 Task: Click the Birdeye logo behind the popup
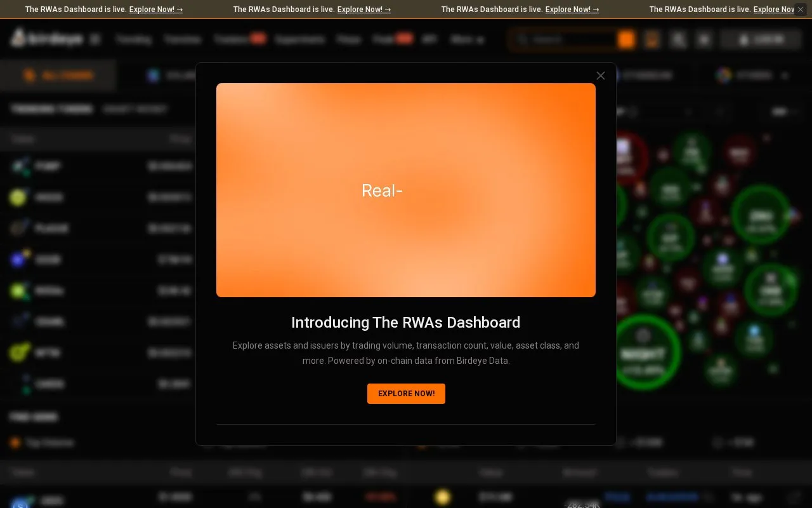click(x=46, y=39)
